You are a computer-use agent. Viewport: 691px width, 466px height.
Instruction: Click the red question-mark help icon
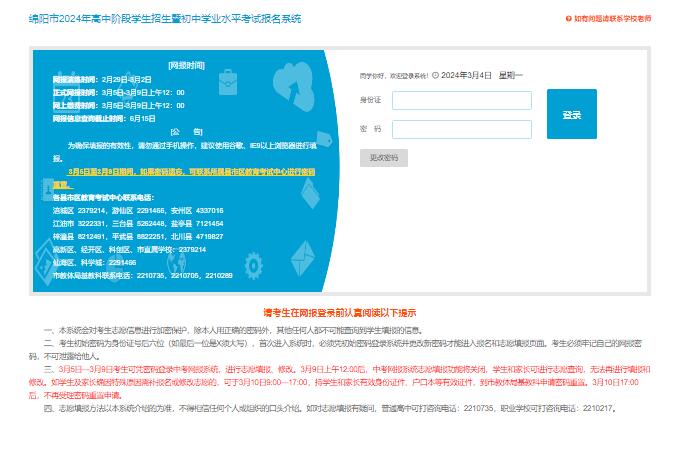[x=568, y=19]
